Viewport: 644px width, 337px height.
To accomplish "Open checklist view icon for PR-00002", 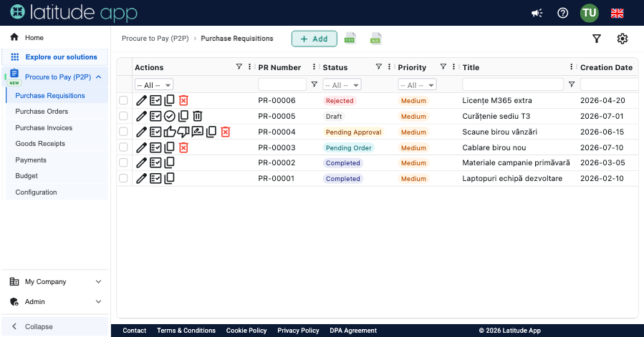I will click(155, 163).
